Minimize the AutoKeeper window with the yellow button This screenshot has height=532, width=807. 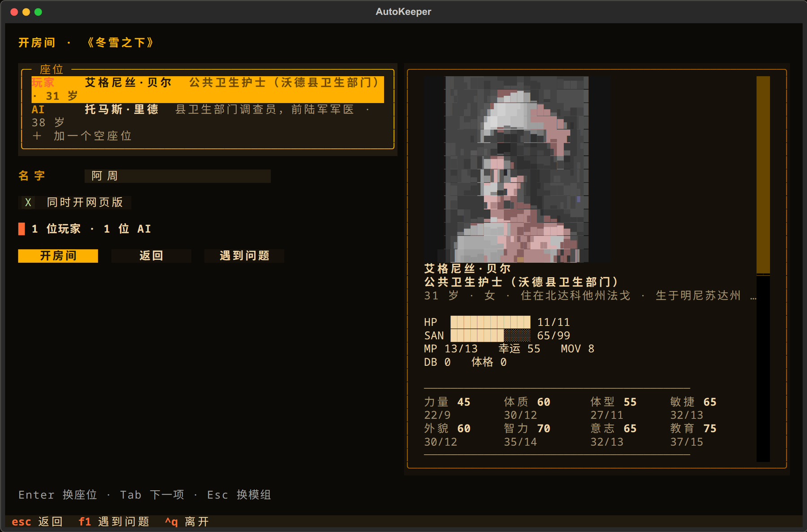pyautogui.click(x=26, y=12)
